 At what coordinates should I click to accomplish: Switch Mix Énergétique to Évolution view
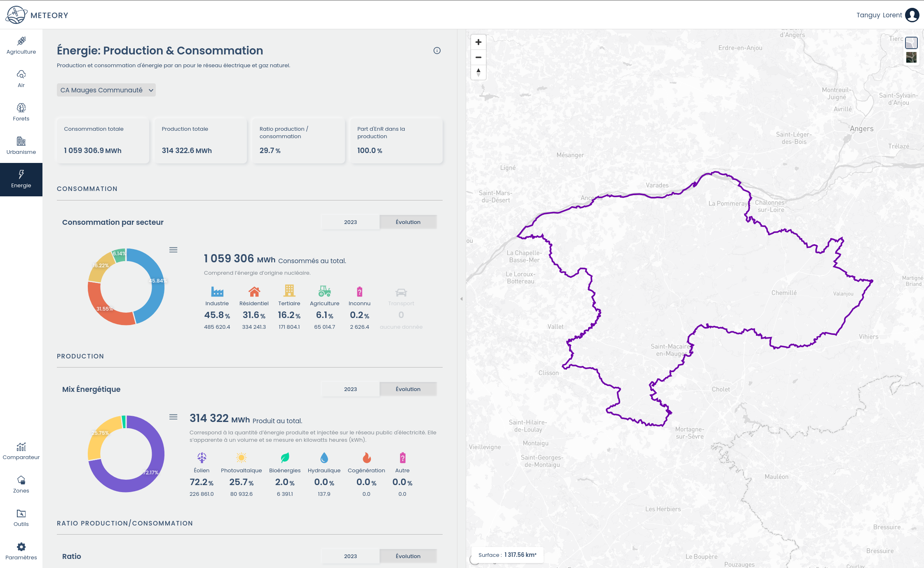pyautogui.click(x=408, y=389)
